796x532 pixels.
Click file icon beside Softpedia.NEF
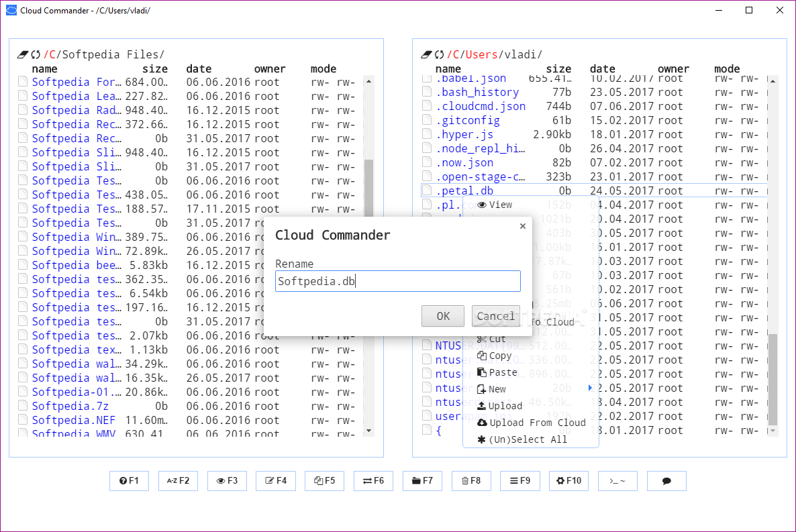click(23, 420)
